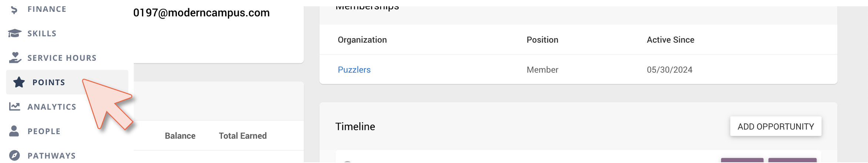Viewport: 868px width, 163px height.
Task: Go to the Skills section
Action: click(42, 33)
